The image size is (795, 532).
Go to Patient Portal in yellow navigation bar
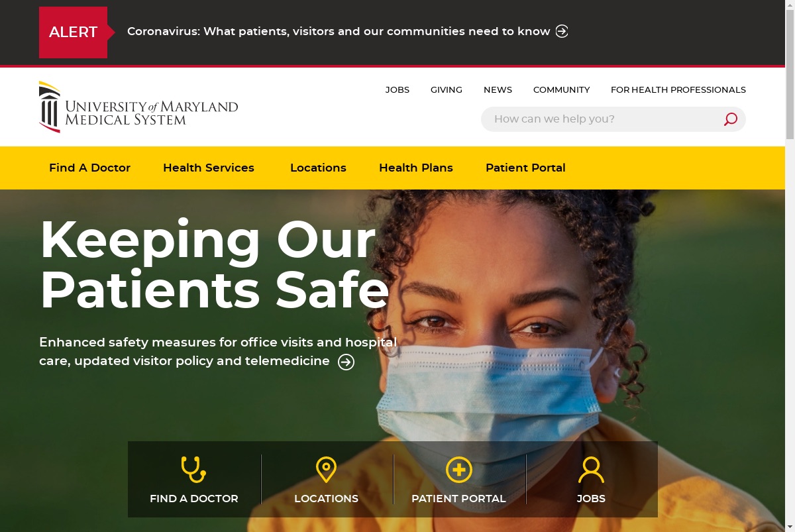point(525,168)
